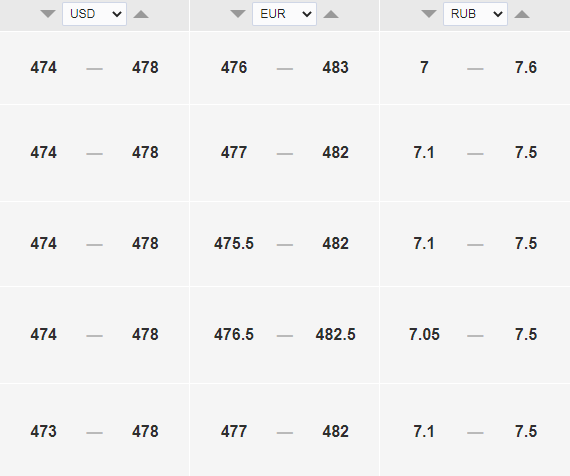Click USD buy rate 474 in first row

point(44,68)
